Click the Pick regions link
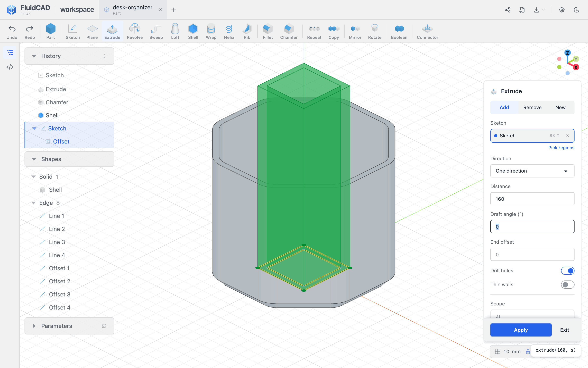This screenshot has width=588, height=368. point(561,148)
